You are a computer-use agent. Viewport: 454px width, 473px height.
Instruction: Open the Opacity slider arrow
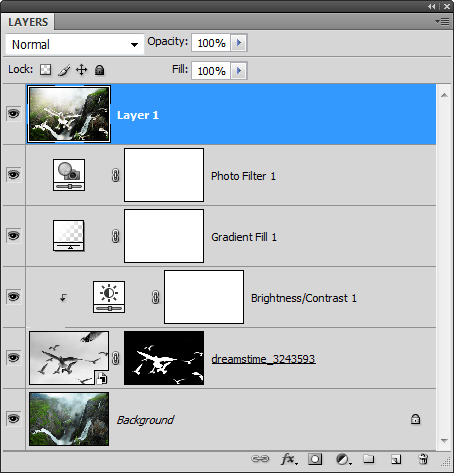(x=239, y=43)
